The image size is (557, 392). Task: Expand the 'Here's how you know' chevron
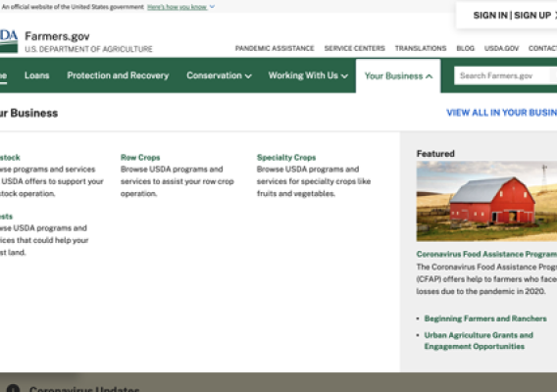coord(212,7)
